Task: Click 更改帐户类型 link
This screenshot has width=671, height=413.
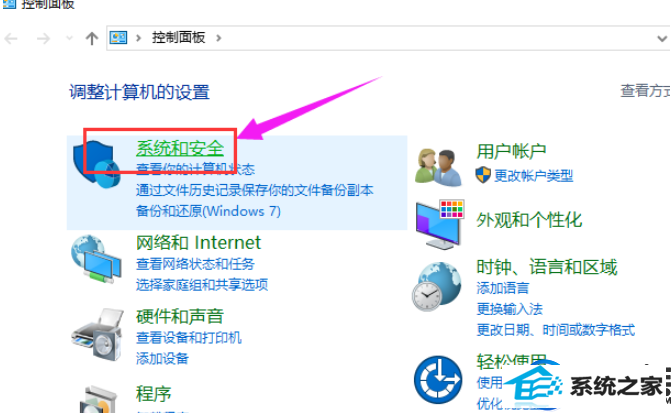Action: point(534,175)
